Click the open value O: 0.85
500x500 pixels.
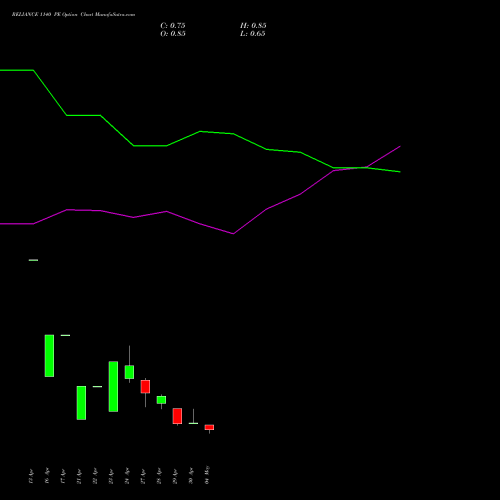click(x=173, y=34)
